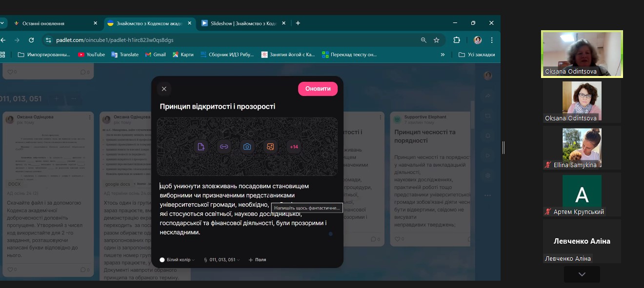Open the Padlet settings gear icon
The height and width of the screenshot is (288, 644).
tap(488, 174)
